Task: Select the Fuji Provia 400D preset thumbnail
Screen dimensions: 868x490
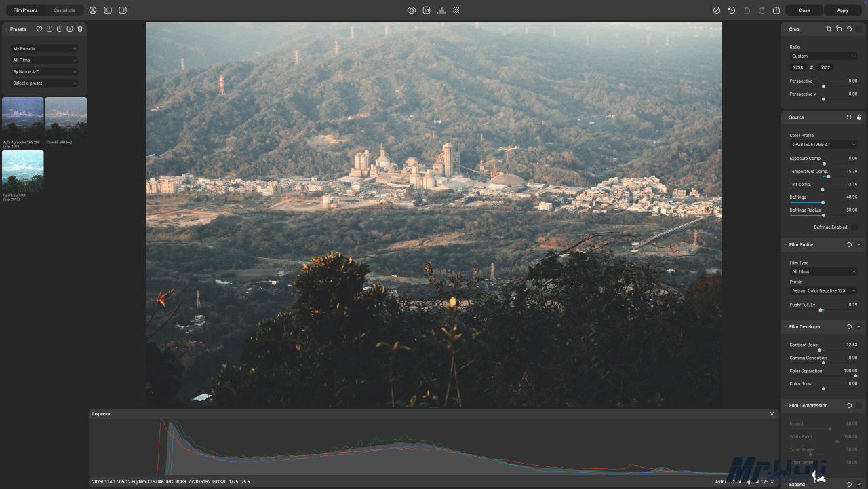Action: point(23,171)
